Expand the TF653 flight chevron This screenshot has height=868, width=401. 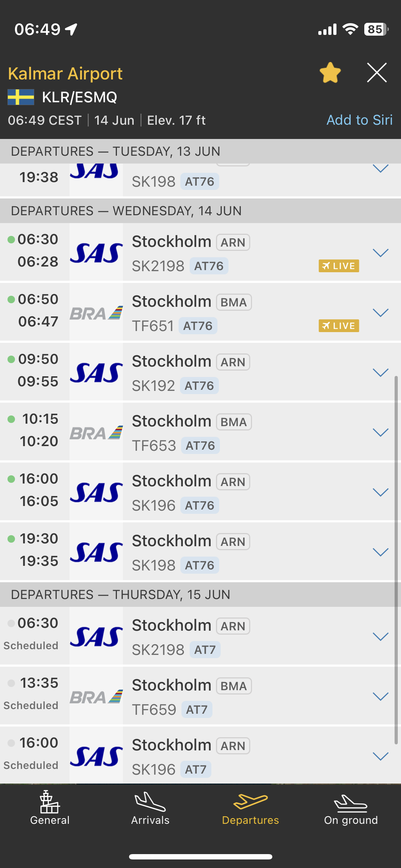(380, 433)
